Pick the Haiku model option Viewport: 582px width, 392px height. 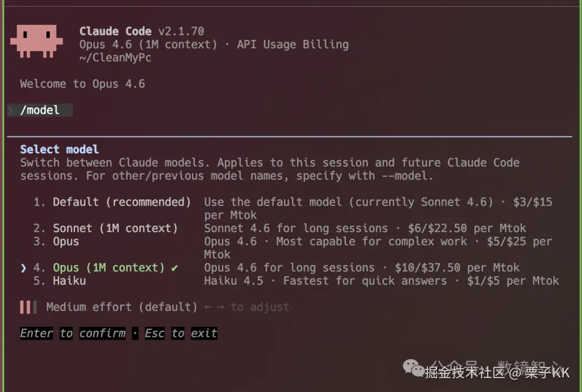[69, 281]
